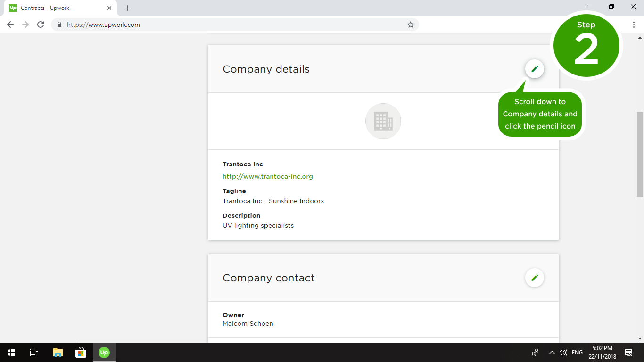Open a new browser tab
Viewport: 644px width, 362px height.
pos(127,8)
